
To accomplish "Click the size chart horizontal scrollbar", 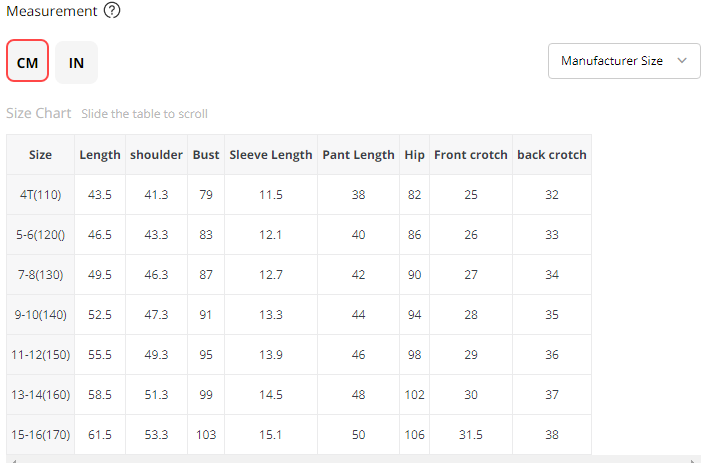I will [350, 460].
